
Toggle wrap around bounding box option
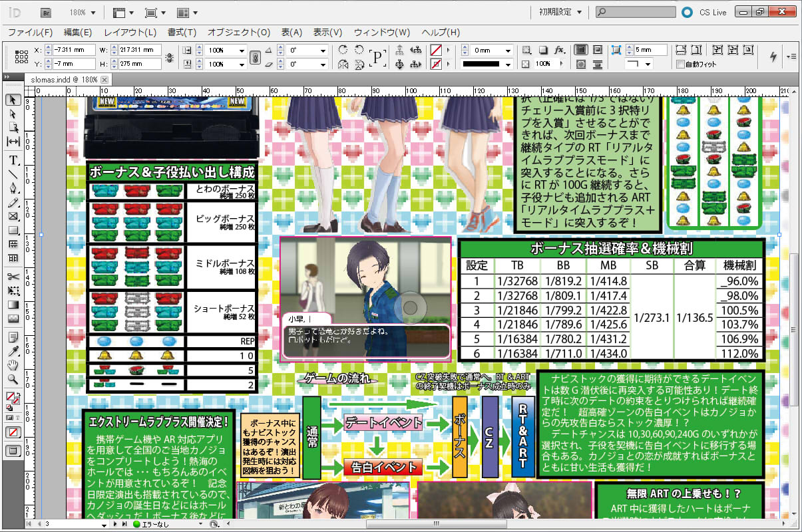coord(598,50)
